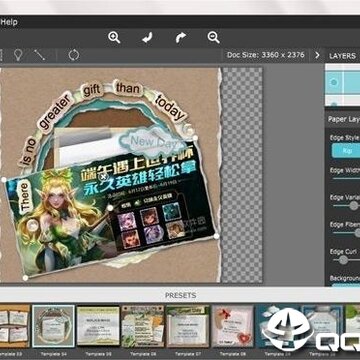Adjust the Edge Variation slider handle
Viewport: 360px width, 360px height.
(x=354, y=206)
